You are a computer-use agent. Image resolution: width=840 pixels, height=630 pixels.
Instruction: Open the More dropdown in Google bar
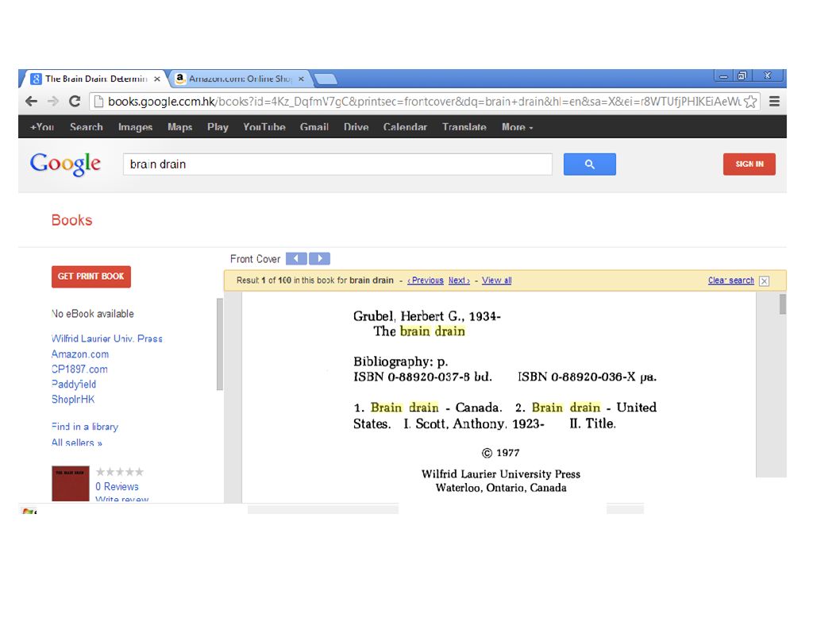tap(517, 127)
